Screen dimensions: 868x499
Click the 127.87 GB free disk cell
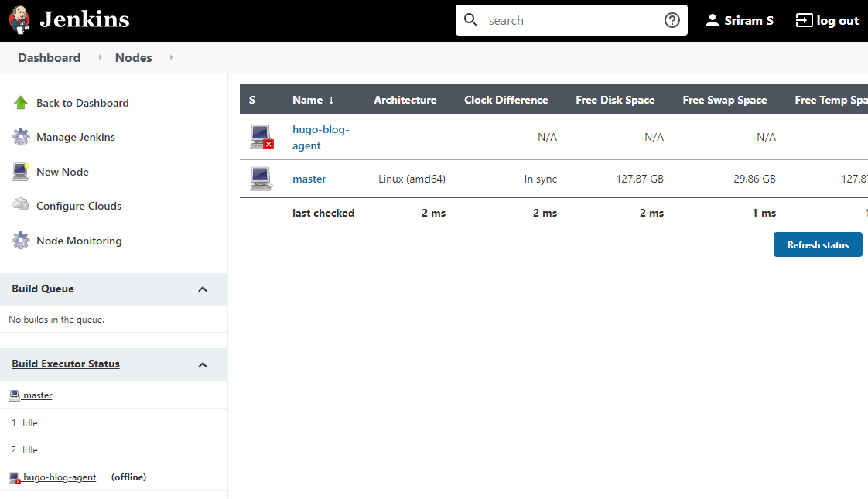tap(640, 179)
